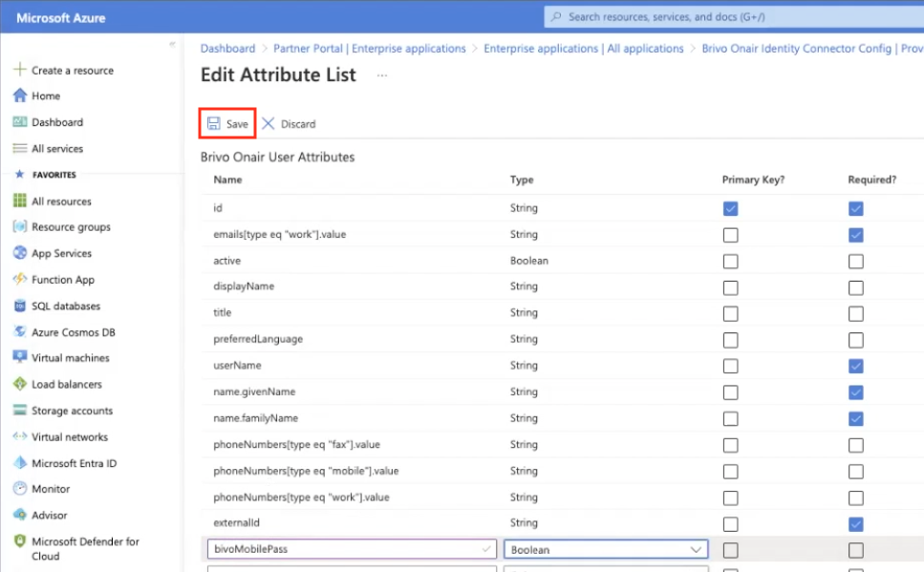
Task: Click the phoneNumbers mobile value row name
Action: coord(306,471)
